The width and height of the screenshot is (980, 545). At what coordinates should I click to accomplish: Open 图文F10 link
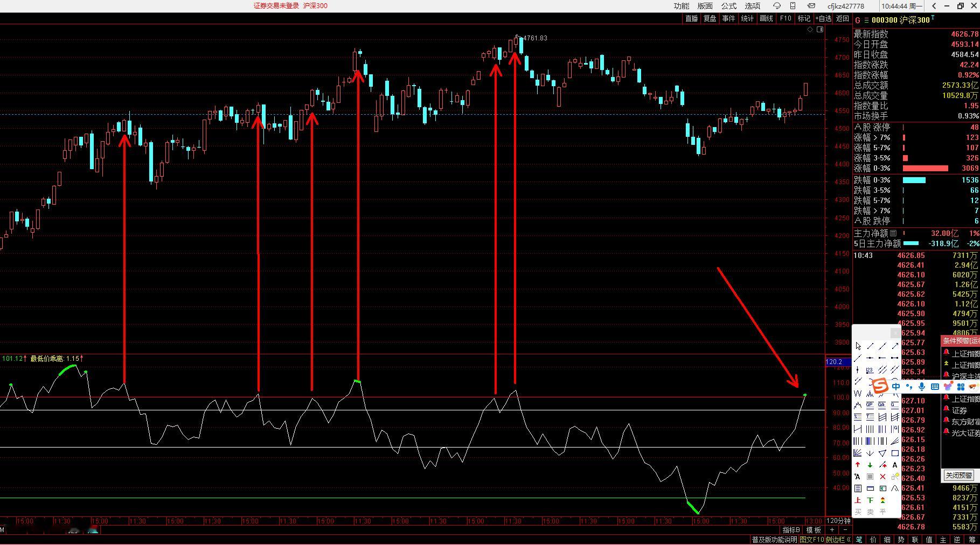coord(811,540)
